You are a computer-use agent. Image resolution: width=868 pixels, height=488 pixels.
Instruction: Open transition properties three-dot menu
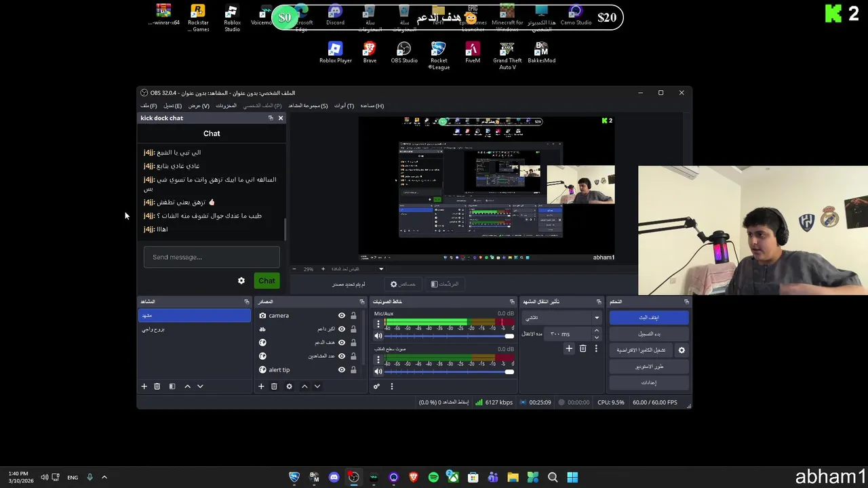[x=596, y=348]
